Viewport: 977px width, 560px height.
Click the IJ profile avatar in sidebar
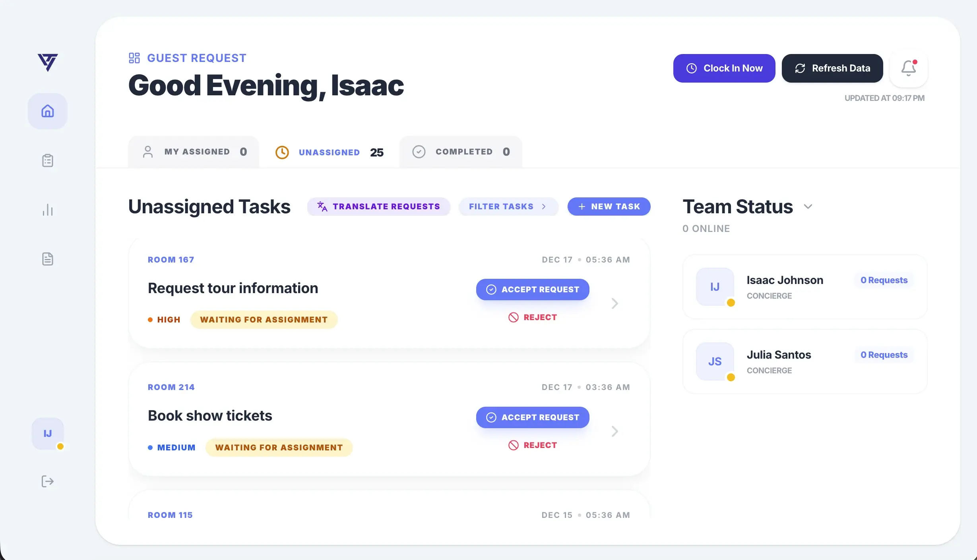[x=48, y=434]
